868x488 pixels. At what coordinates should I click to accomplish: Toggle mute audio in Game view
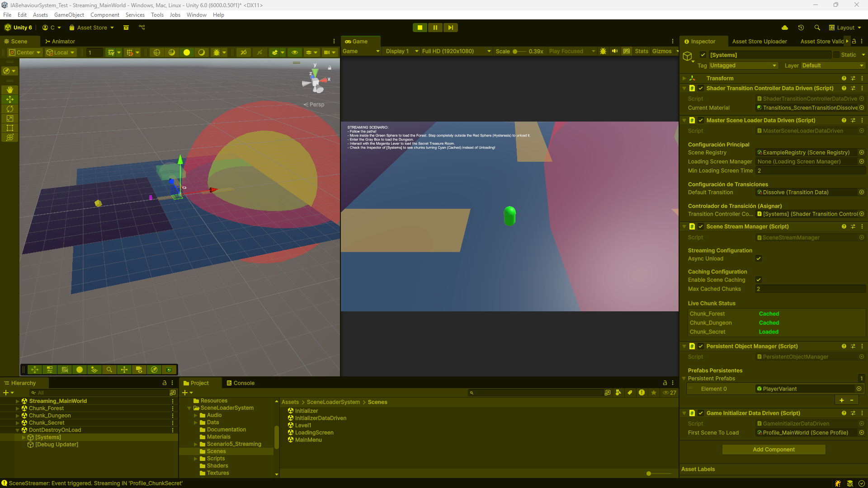[x=615, y=51]
